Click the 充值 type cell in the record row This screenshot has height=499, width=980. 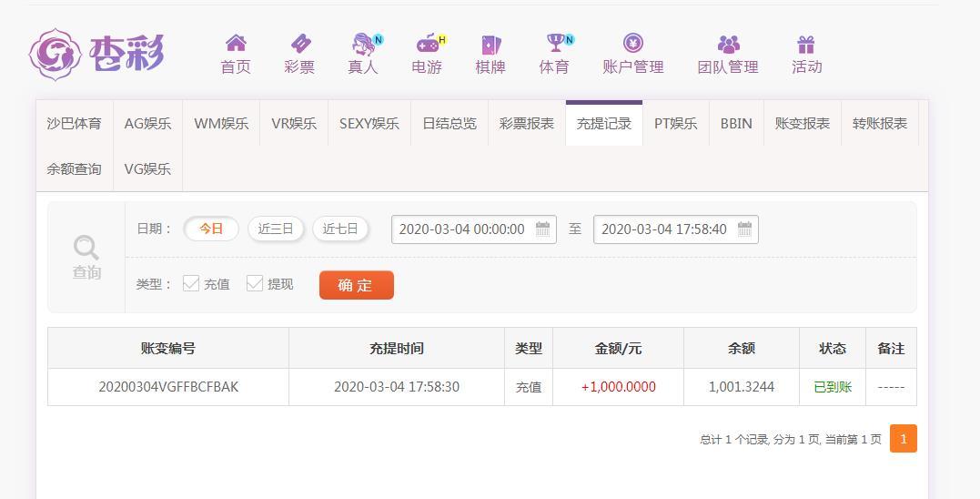529,387
